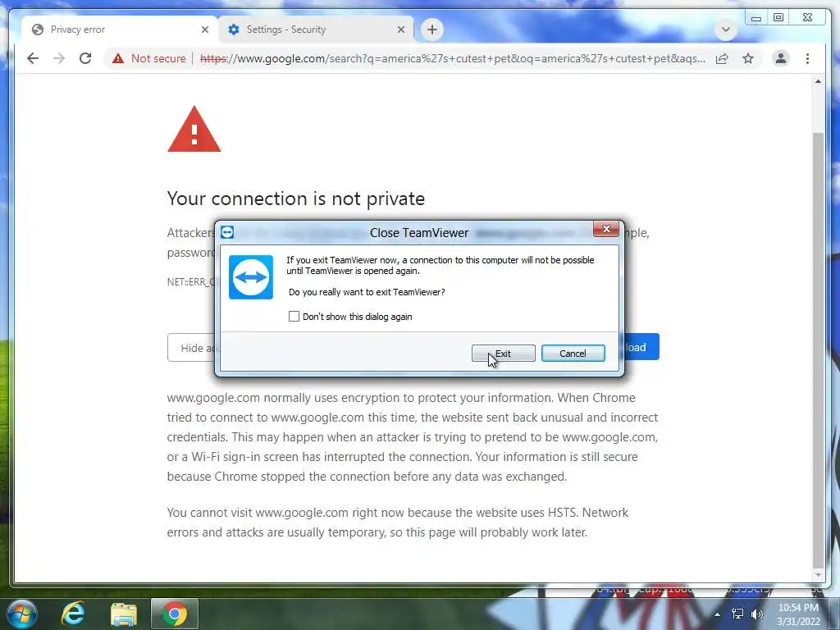
Task: Minimize the Chrome window
Action: [x=756, y=18]
